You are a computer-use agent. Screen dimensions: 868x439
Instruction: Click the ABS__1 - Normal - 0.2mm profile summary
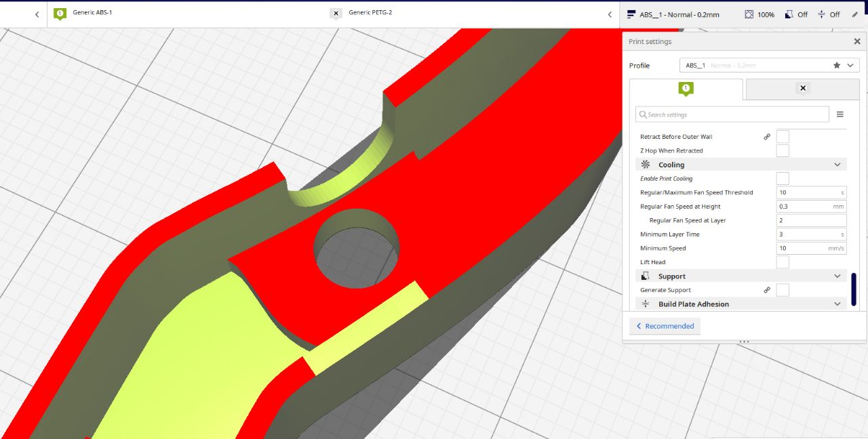point(679,14)
